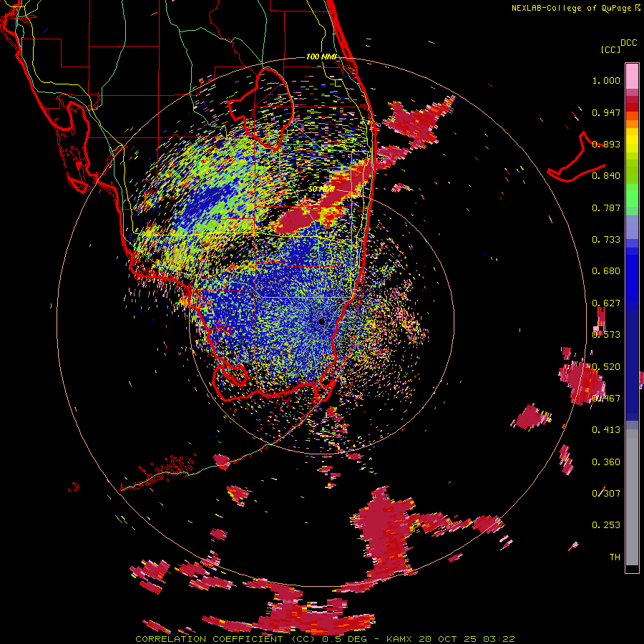
Task: Pick the gray lower color bar segment
Action: tap(632, 497)
